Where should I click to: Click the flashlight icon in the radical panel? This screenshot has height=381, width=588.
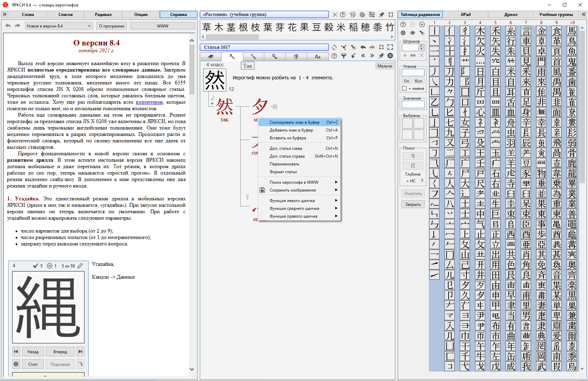[x=422, y=33]
